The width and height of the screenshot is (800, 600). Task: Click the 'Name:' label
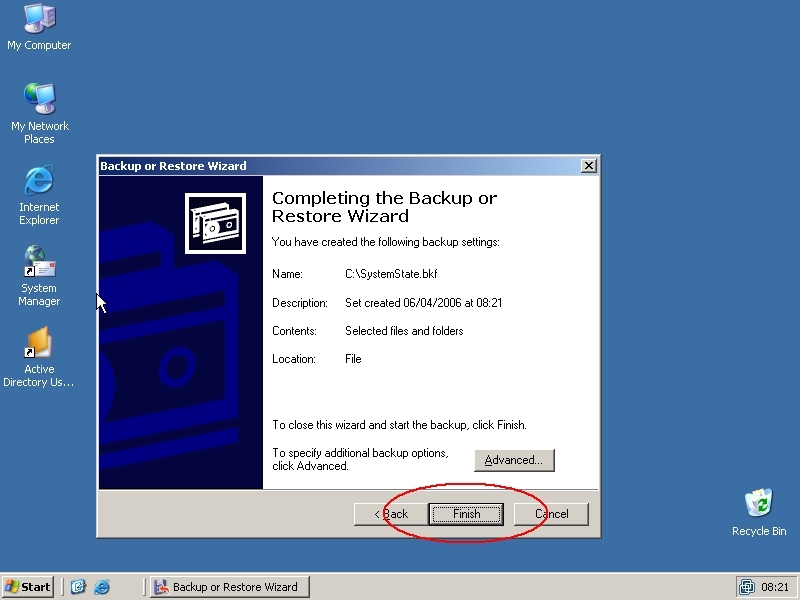click(x=287, y=274)
